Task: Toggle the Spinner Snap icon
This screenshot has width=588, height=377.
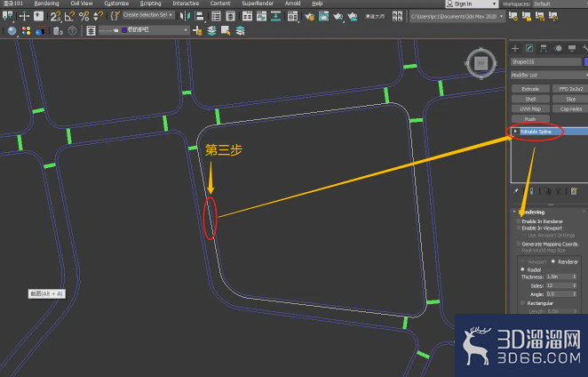Action: coord(98,16)
